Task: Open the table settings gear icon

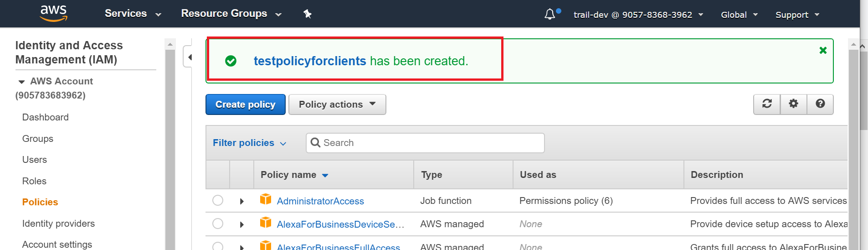Action: point(793,104)
